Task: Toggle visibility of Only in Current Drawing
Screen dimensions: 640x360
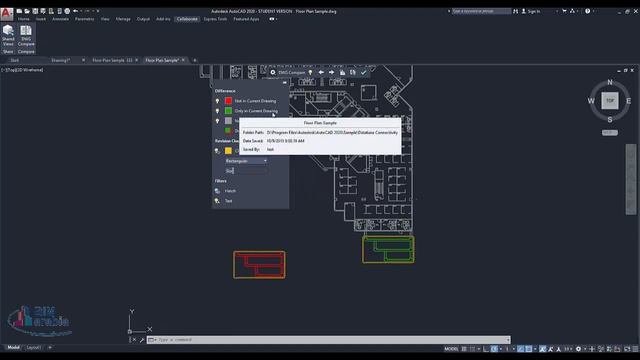Action: (x=217, y=111)
